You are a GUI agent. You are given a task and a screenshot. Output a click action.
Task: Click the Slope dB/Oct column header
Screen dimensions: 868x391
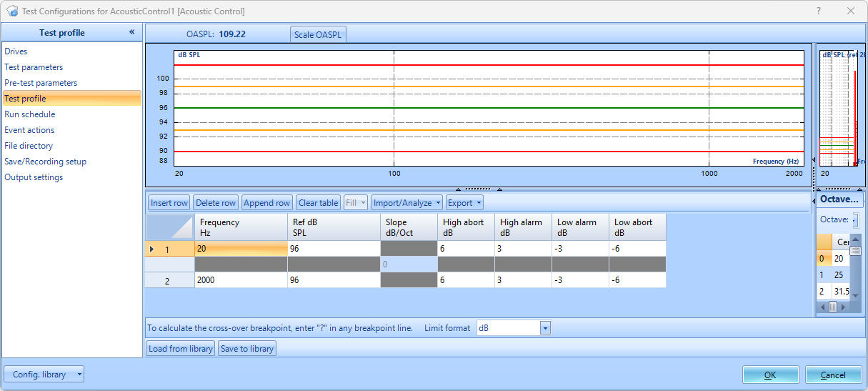point(409,227)
